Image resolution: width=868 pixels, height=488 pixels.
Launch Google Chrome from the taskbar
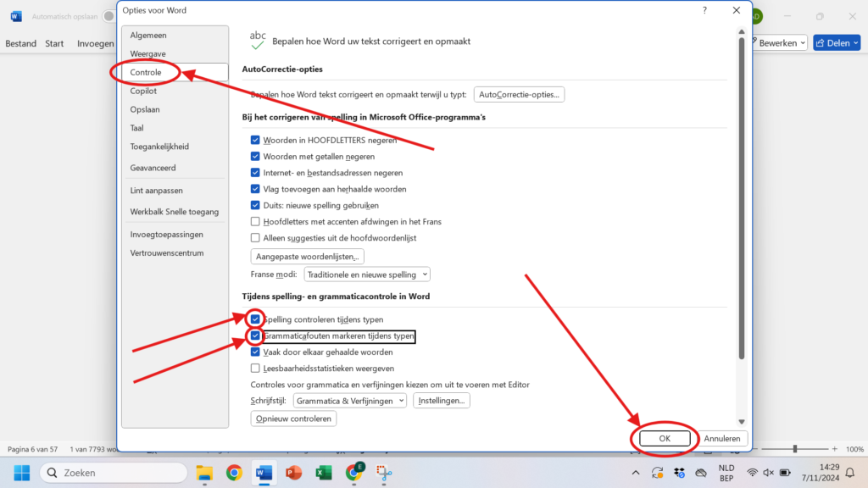click(x=234, y=472)
